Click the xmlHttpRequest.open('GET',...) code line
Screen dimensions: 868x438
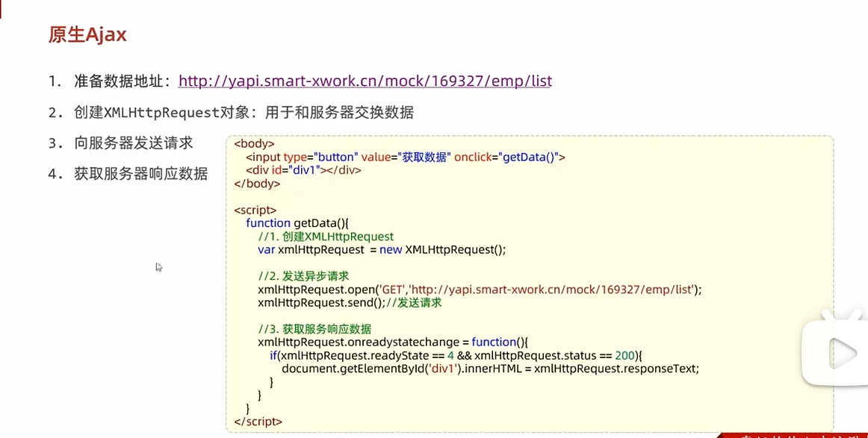coord(480,290)
